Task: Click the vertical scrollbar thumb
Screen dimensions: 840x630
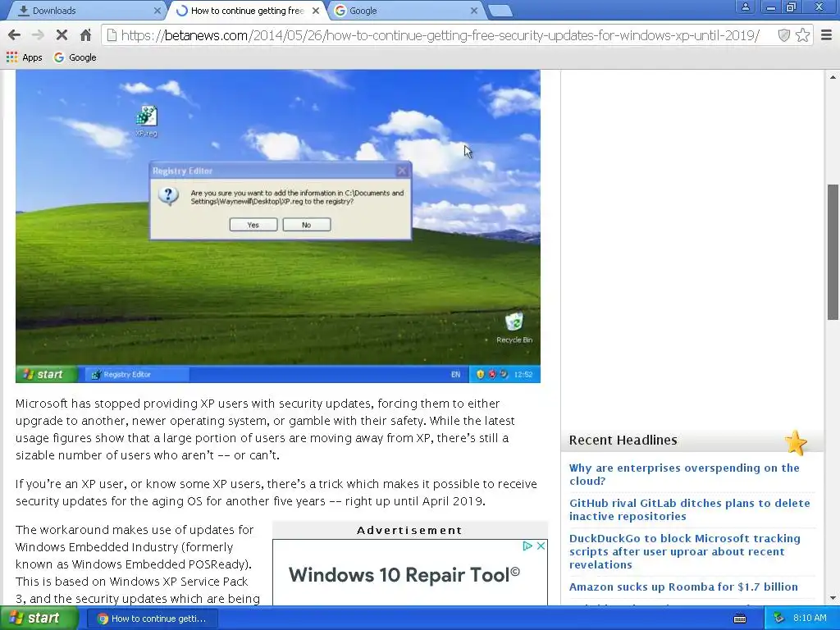Action: (x=833, y=252)
